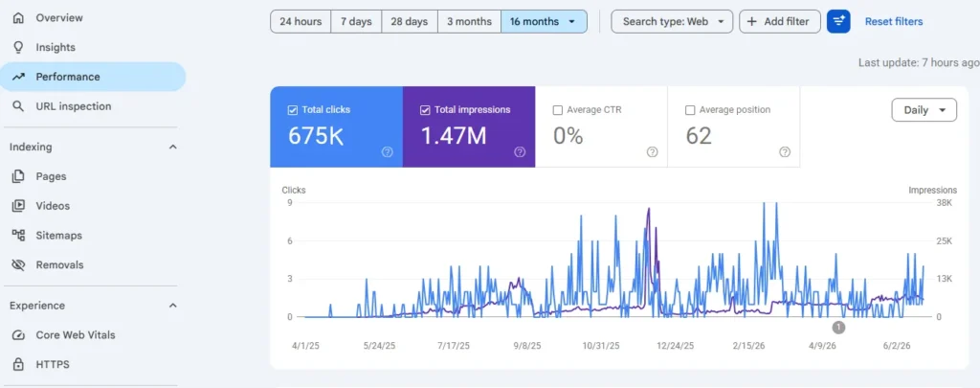
Task: Open the Search type: Web dropdown
Action: 672,21
